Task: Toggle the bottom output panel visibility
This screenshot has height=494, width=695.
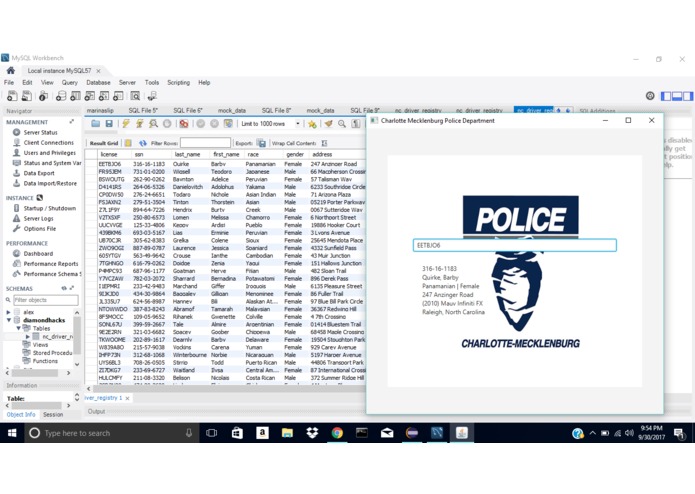Action: coord(677,96)
